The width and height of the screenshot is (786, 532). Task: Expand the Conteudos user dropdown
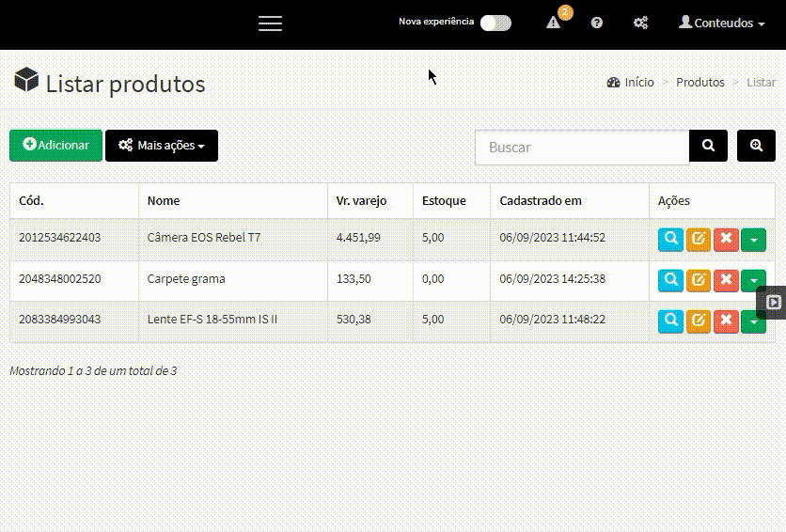click(x=721, y=23)
